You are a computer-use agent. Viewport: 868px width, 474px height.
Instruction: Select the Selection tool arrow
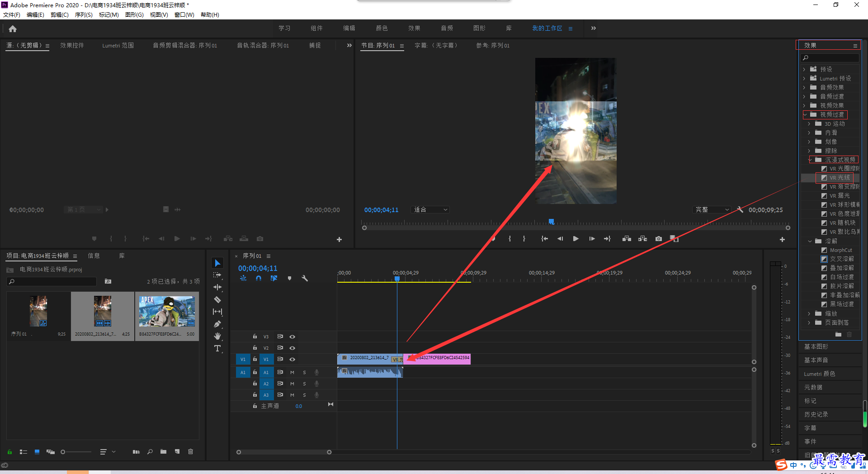[x=217, y=263]
